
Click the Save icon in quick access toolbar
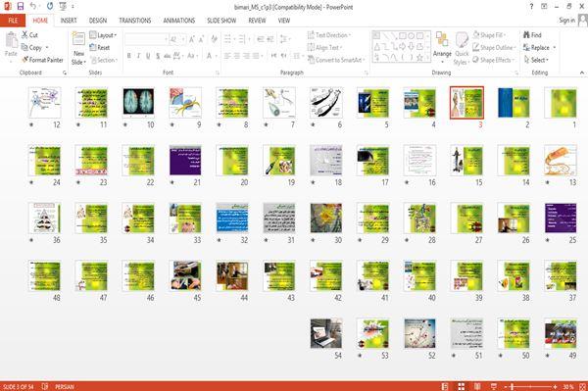tap(21, 7)
